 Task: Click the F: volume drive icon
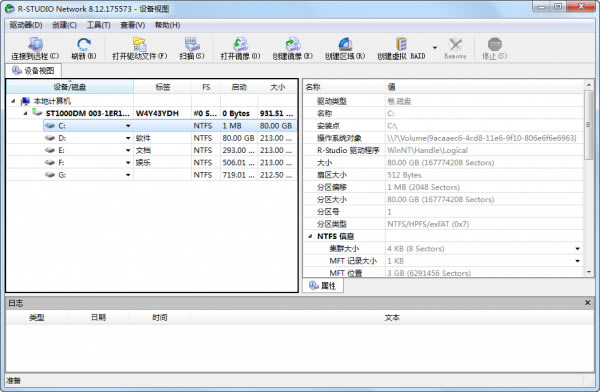coord(50,162)
